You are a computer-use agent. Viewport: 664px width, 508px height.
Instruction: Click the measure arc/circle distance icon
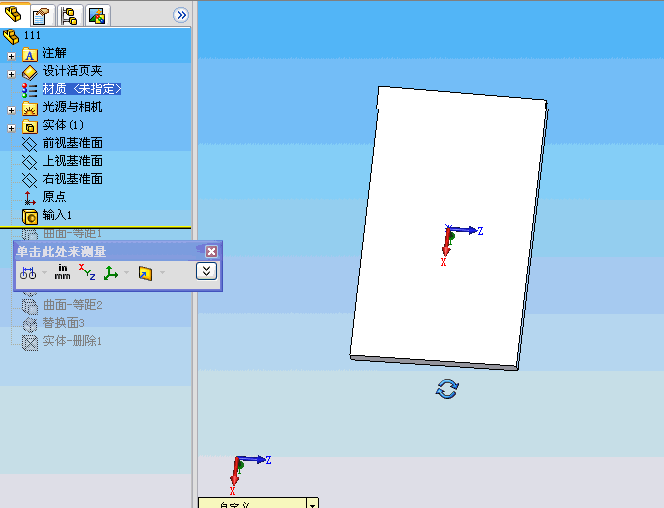tap(28, 273)
